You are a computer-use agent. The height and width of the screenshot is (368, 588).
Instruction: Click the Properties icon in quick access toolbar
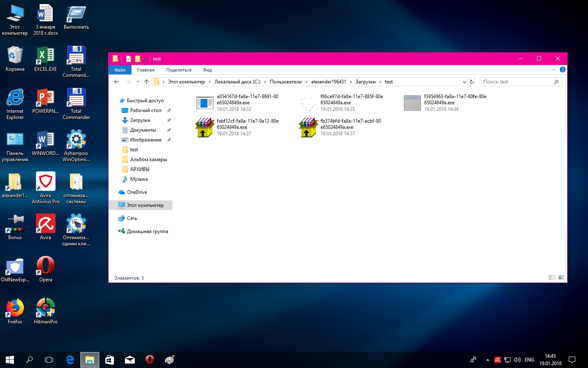click(x=129, y=59)
